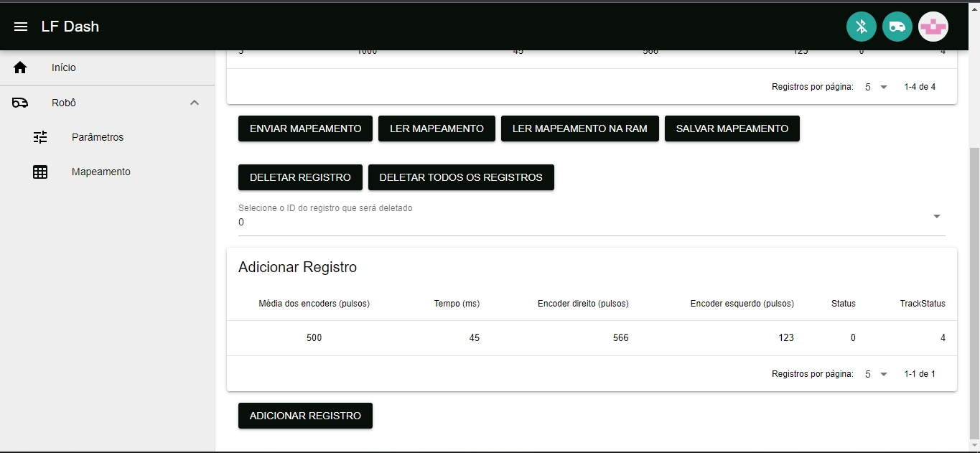Click Enviar Mapeamento button
The width and height of the screenshot is (980, 453).
(305, 129)
